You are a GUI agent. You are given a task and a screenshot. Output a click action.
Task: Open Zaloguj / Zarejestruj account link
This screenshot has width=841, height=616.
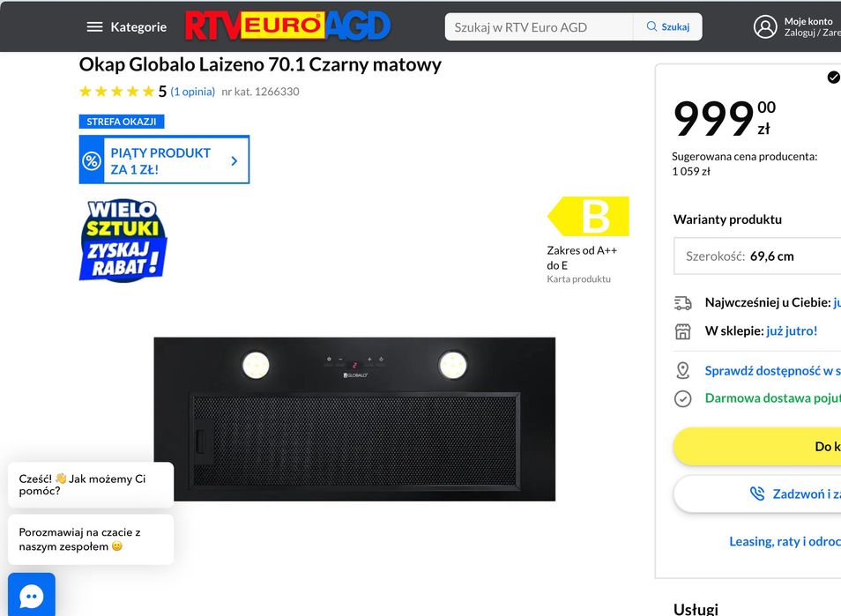point(812,33)
